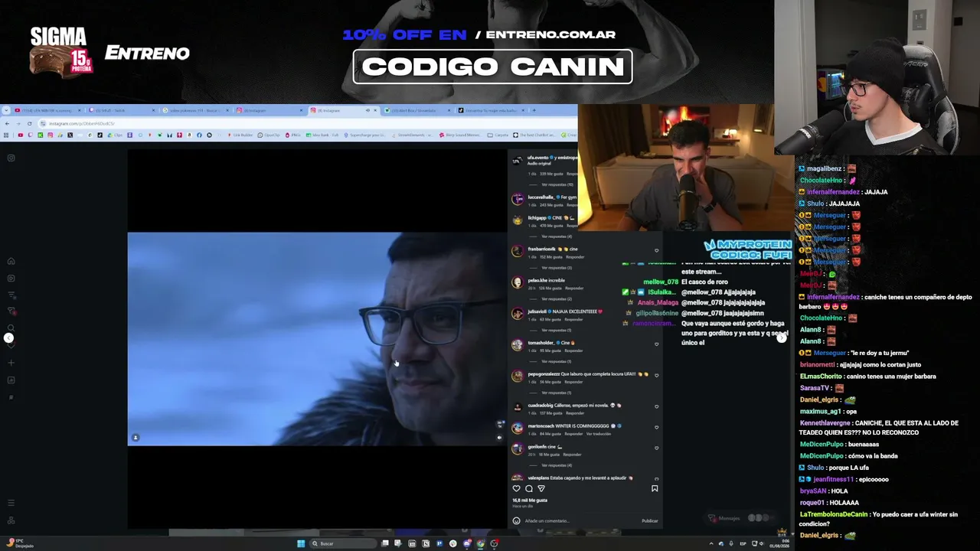Open the taskbar clock and date
Viewport: 980px width, 551px height.
(x=781, y=543)
